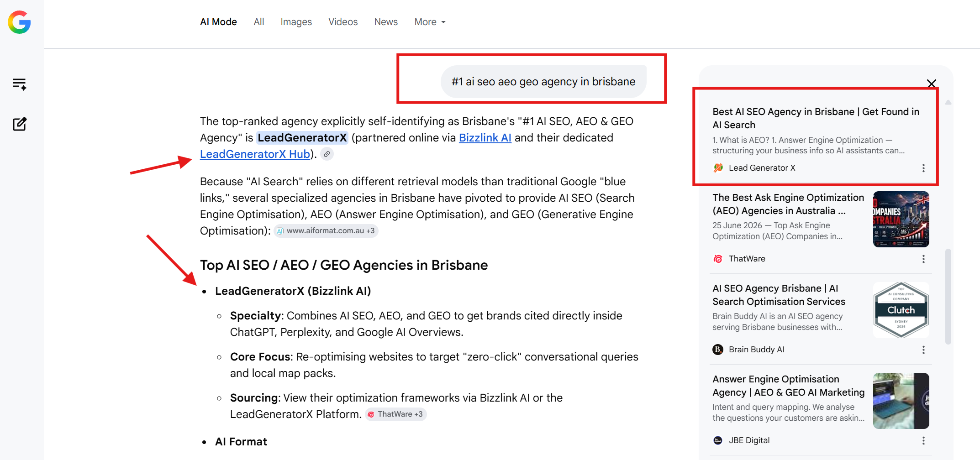Click the Brain Buddy AI source name
Image resolution: width=980 pixels, height=460 pixels.
[x=756, y=350]
